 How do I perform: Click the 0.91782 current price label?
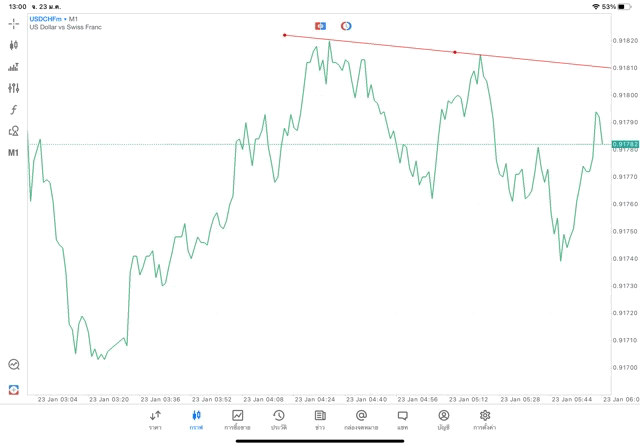click(625, 145)
